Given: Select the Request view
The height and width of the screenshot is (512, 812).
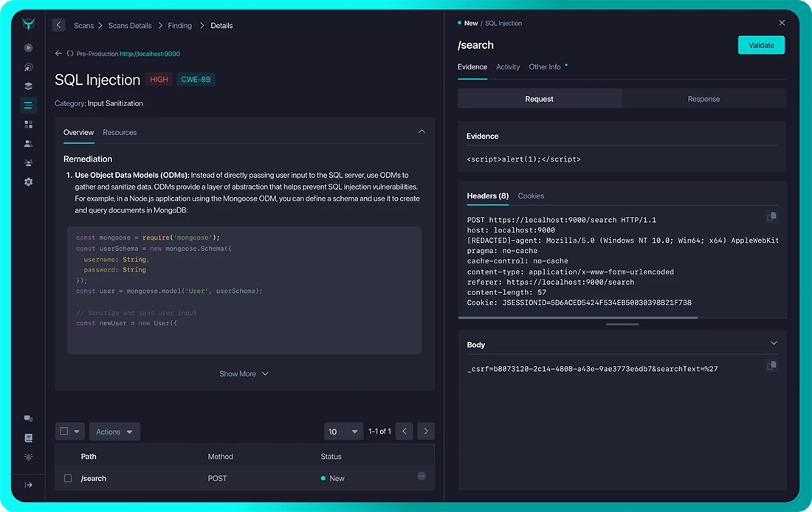Looking at the screenshot, I should 539,98.
